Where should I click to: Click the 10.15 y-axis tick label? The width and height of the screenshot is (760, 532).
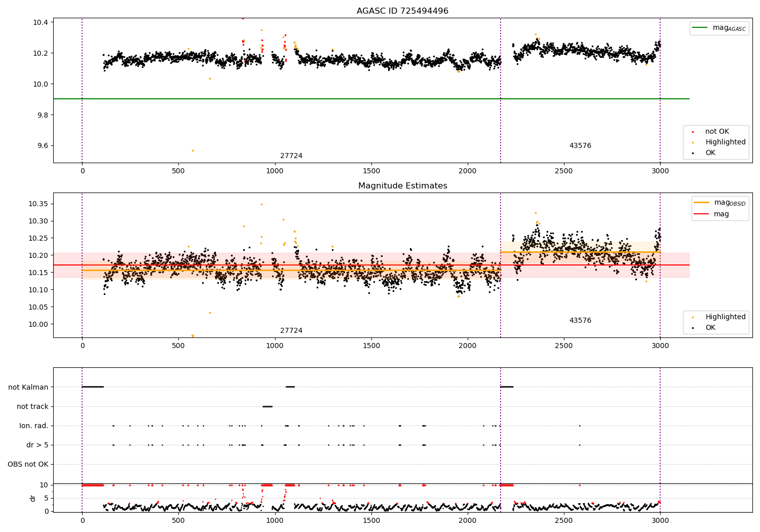click(x=39, y=273)
